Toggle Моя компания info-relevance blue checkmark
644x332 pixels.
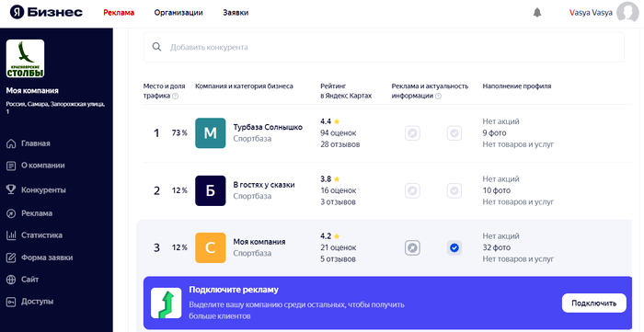(x=454, y=248)
